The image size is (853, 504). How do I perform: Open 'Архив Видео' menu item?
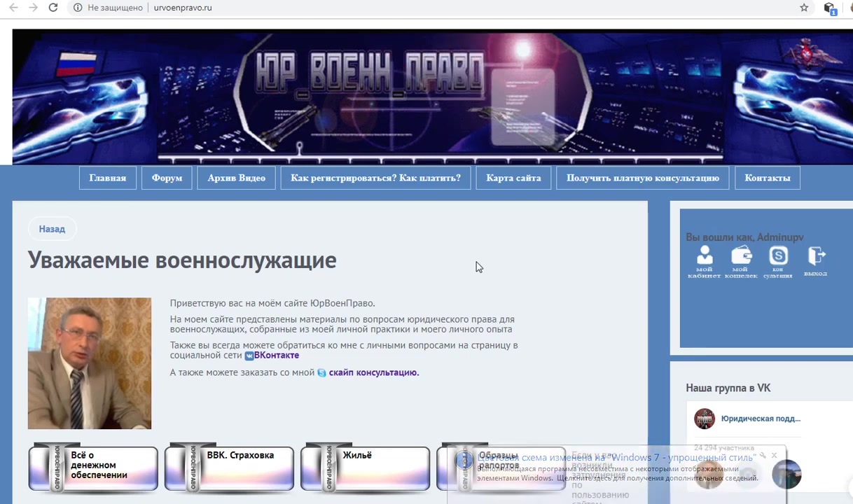tap(236, 178)
